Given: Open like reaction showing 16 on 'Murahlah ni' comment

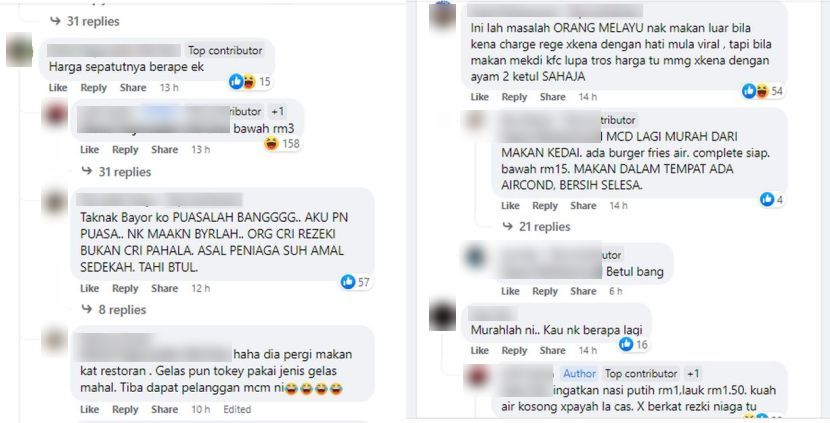Looking at the screenshot, I should pos(634,345).
